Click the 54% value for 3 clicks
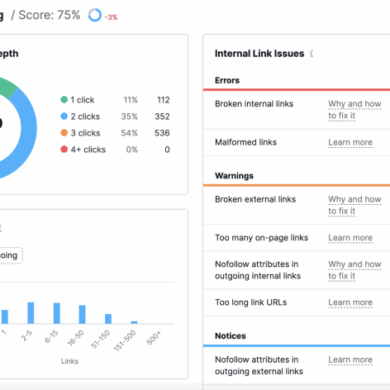Viewport: 390px width, 390px height. (x=129, y=133)
